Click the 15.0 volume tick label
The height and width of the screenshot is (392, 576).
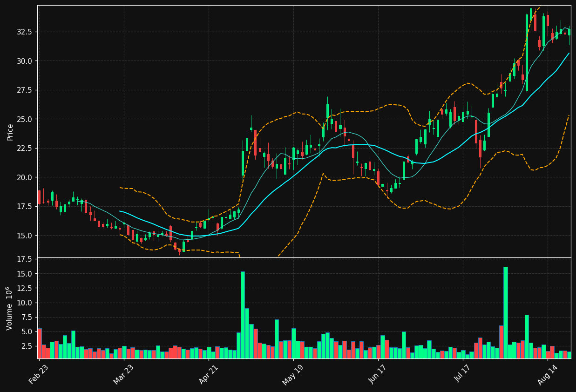coord(25,274)
